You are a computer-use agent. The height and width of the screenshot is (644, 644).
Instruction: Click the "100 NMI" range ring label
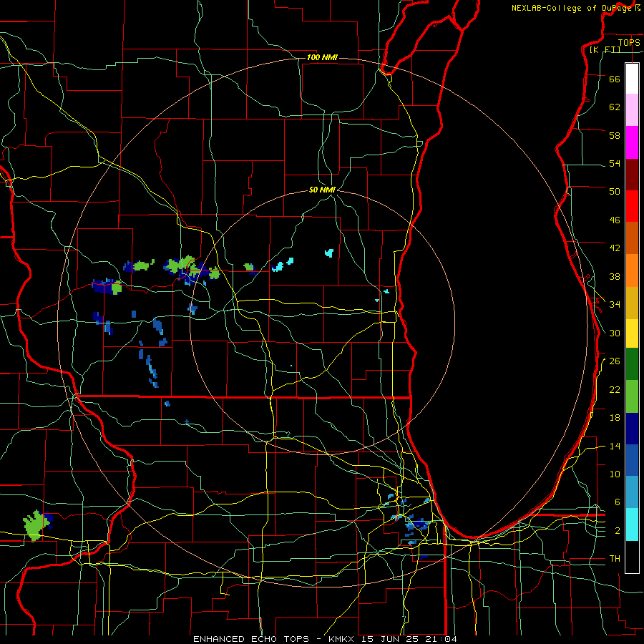coord(322,57)
